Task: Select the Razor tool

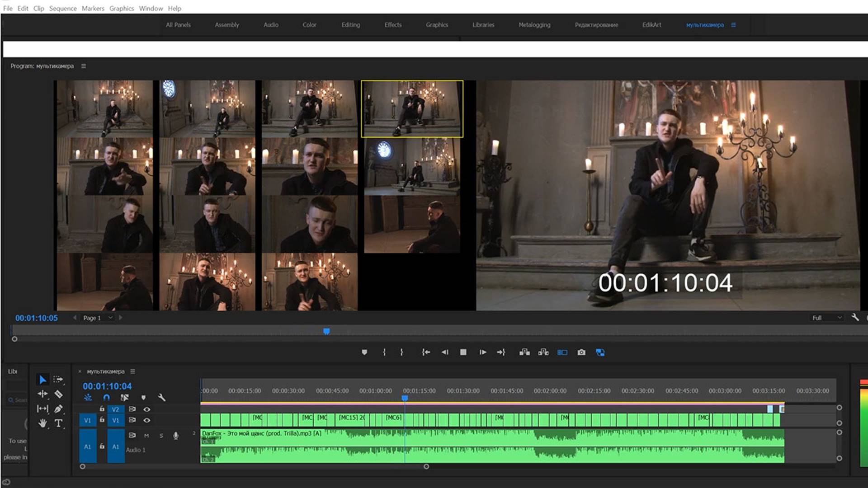Action: click(x=58, y=394)
